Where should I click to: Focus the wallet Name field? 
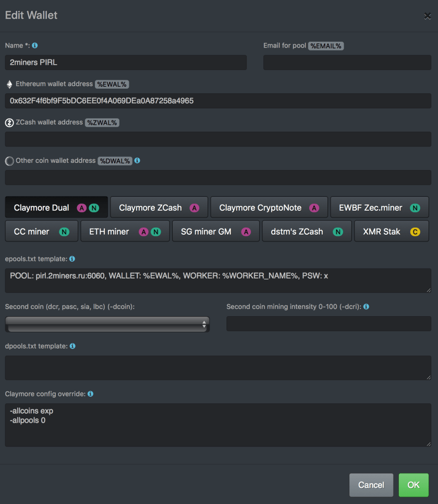click(126, 63)
